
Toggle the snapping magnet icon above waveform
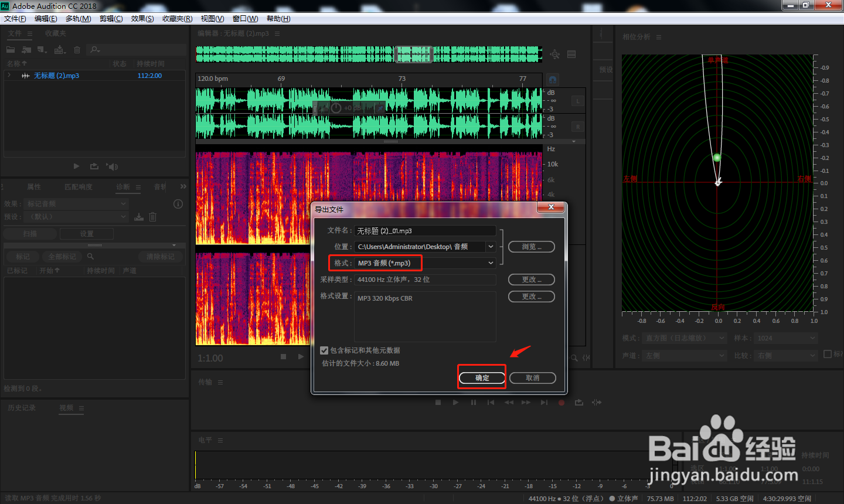click(553, 79)
